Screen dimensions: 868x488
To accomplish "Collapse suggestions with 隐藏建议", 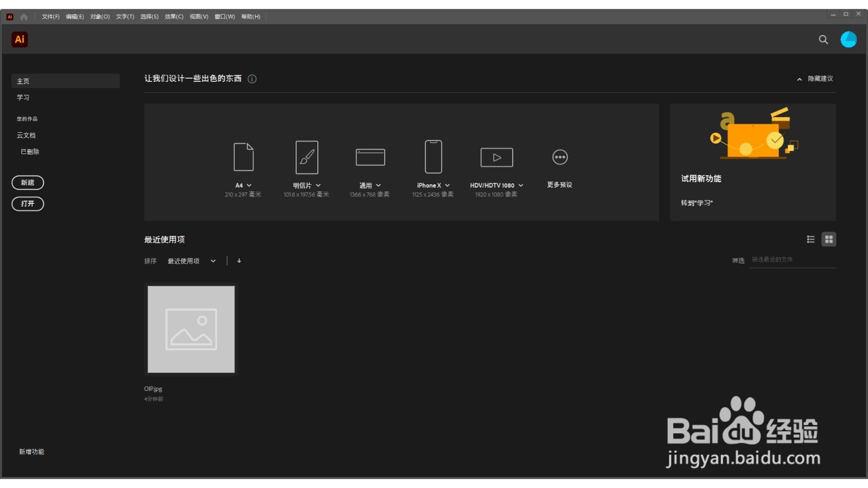I will [815, 79].
